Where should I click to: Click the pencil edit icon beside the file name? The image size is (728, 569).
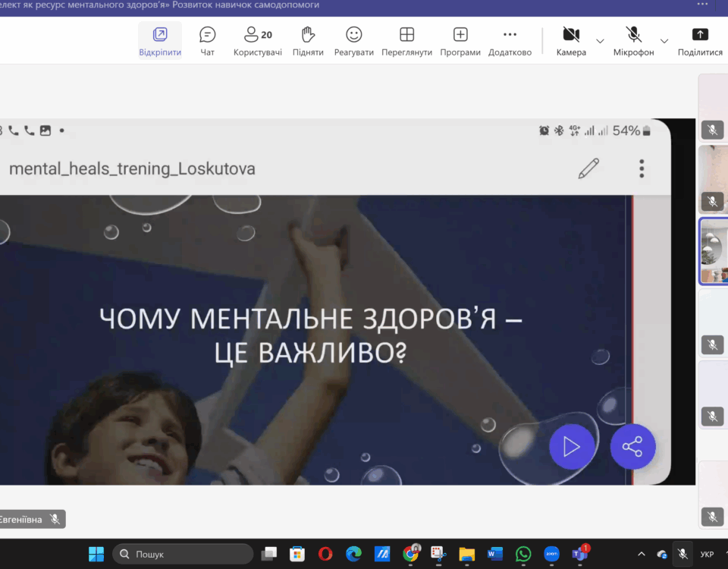[x=588, y=168]
